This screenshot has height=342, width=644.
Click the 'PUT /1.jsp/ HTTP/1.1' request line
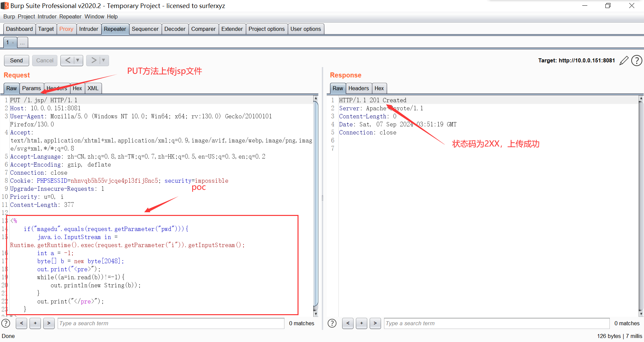pyautogui.click(x=44, y=100)
